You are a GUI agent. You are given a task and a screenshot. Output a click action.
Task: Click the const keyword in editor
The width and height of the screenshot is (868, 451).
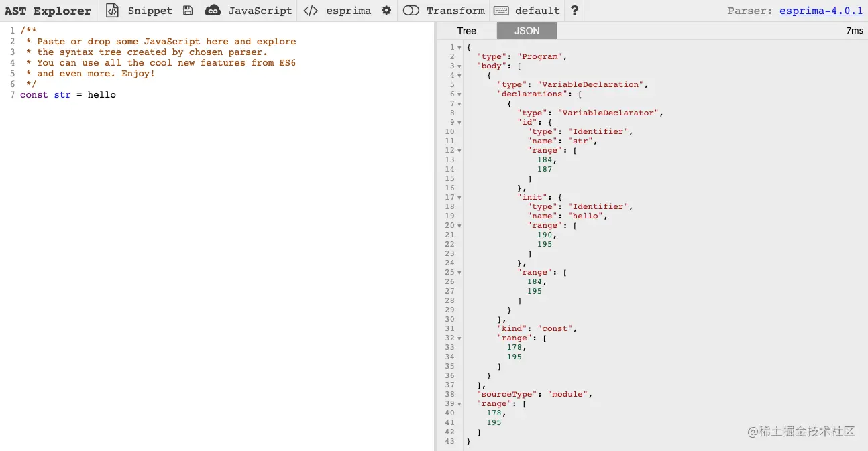34,95
